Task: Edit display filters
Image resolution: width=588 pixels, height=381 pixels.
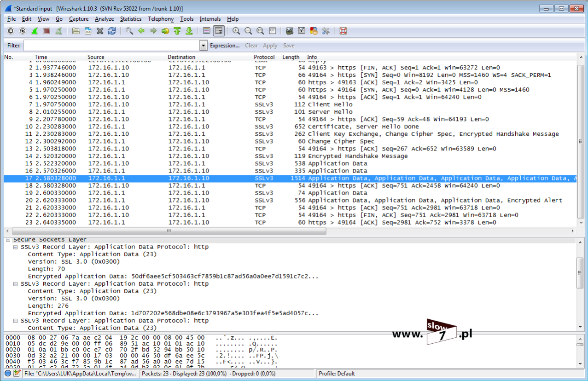Action: [302, 31]
